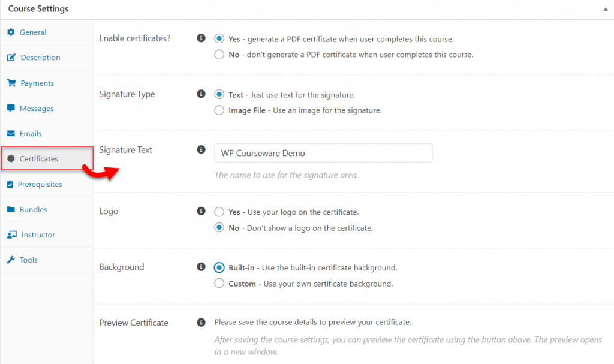Select No to disable PDF certificates

pos(219,55)
